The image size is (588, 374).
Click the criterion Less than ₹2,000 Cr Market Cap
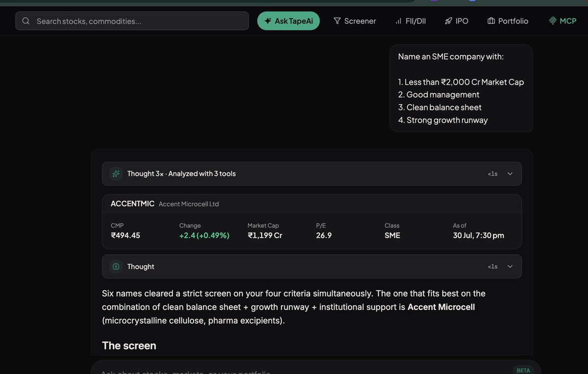pyautogui.click(x=461, y=82)
